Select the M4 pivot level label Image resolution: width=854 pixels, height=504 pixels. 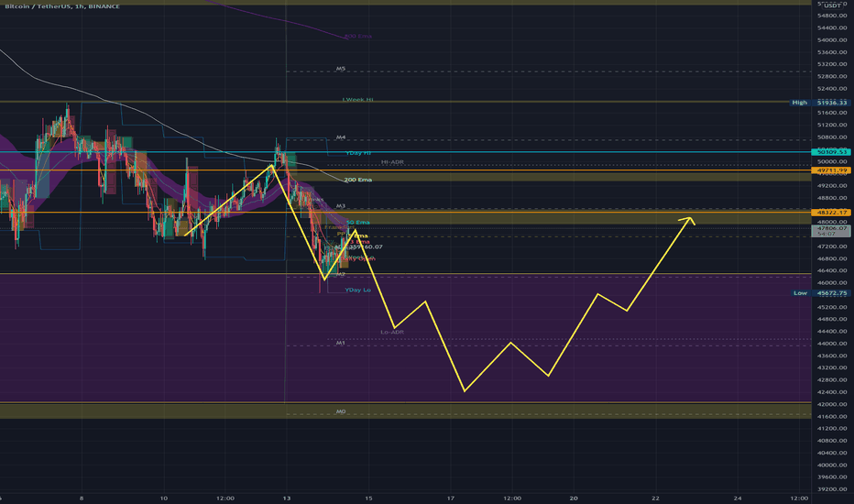pyautogui.click(x=340, y=137)
